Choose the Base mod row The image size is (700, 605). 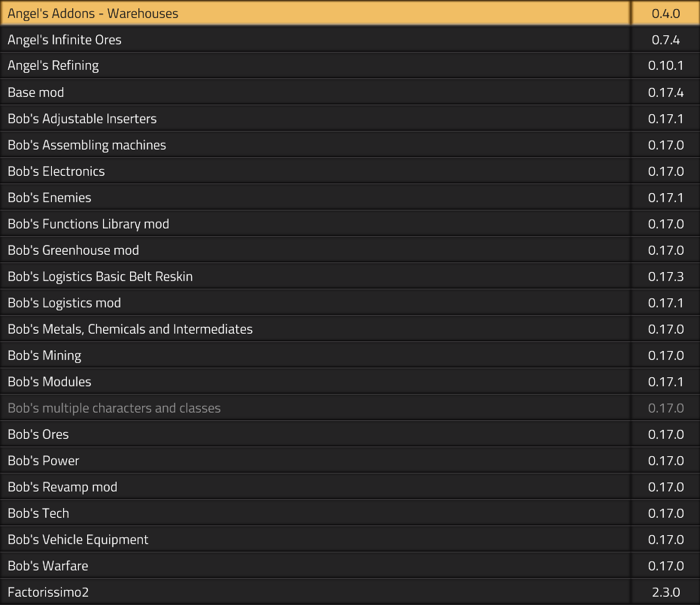[x=36, y=92]
